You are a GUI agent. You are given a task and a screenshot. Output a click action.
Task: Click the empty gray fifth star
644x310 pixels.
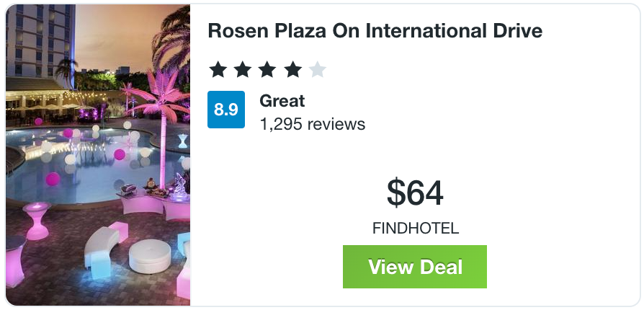click(x=317, y=70)
